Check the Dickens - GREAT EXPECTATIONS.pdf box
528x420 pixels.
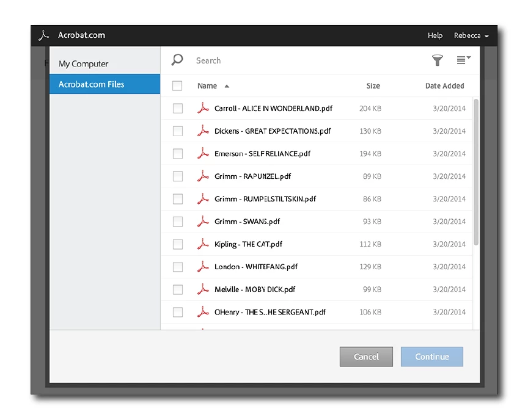[178, 131]
